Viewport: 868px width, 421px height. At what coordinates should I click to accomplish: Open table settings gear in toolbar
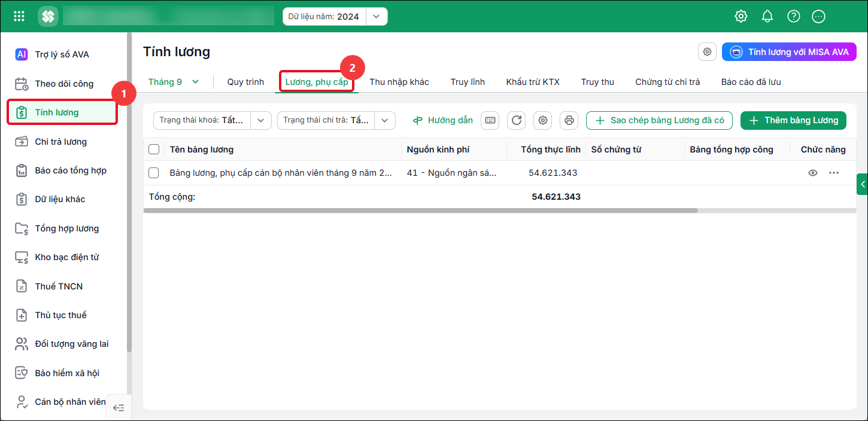(543, 120)
